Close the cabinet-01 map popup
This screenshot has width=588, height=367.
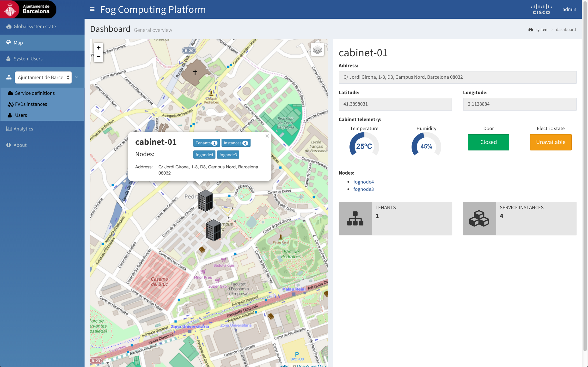(x=267, y=136)
